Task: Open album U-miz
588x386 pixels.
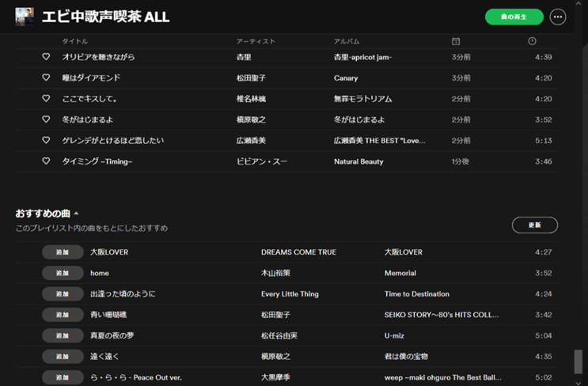Action: [394, 336]
